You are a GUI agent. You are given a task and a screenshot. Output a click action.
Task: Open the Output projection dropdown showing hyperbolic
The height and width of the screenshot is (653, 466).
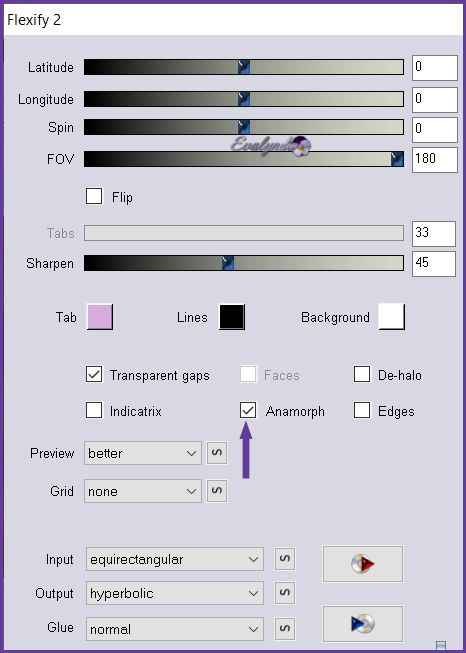pyautogui.click(x=175, y=593)
